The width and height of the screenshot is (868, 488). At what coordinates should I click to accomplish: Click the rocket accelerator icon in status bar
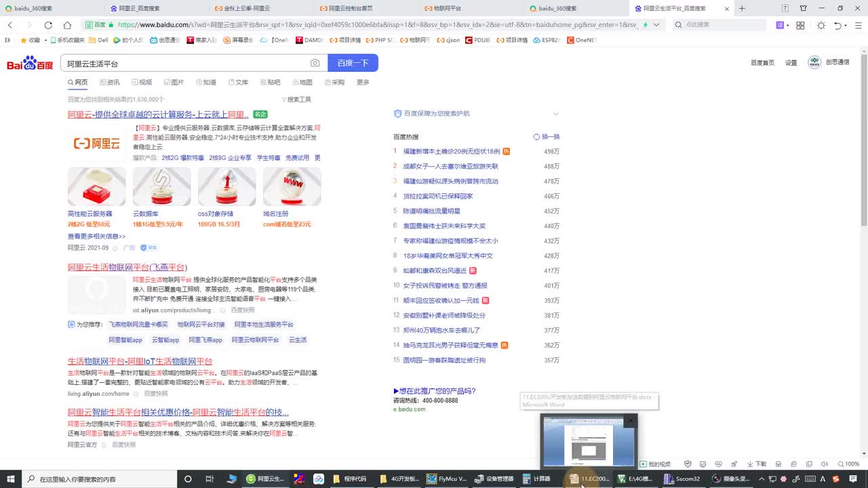tap(734, 464)
